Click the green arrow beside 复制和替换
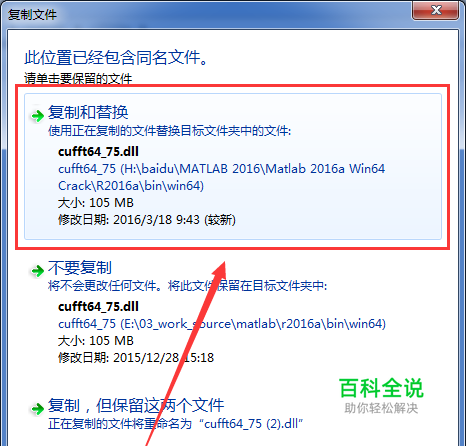 coord(37,116)
